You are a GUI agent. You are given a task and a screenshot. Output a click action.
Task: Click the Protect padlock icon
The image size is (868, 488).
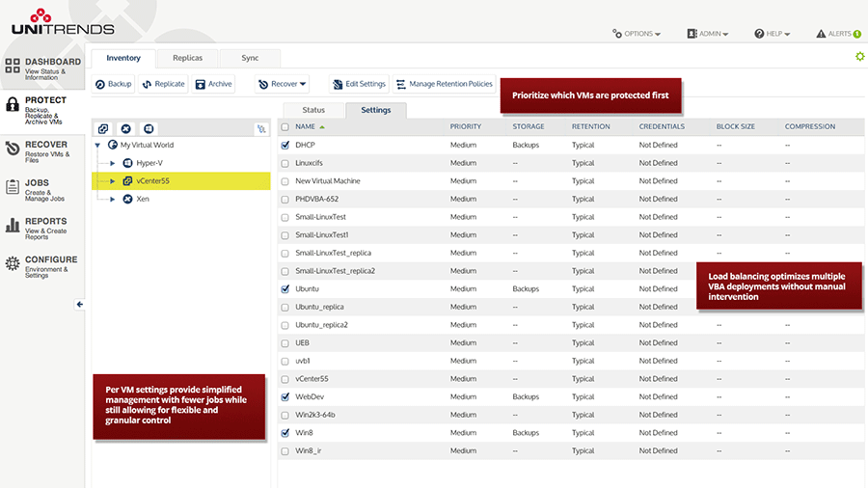[13, 104]
